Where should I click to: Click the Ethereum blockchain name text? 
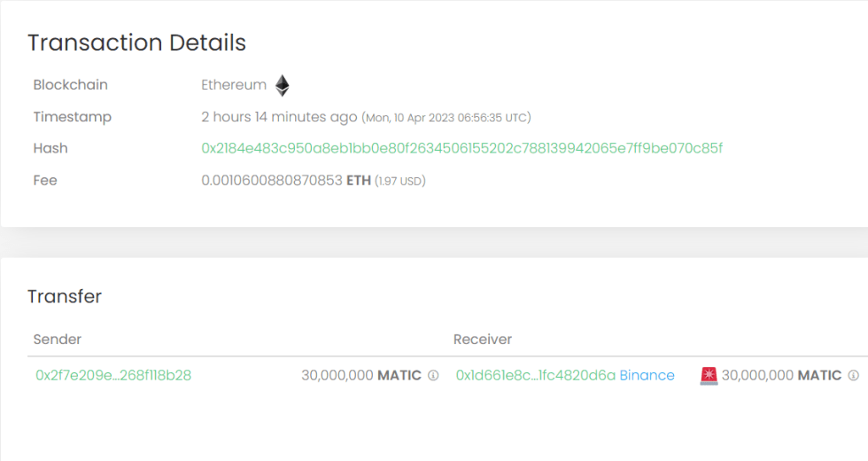pyautogui.click(x=234, y=85)
